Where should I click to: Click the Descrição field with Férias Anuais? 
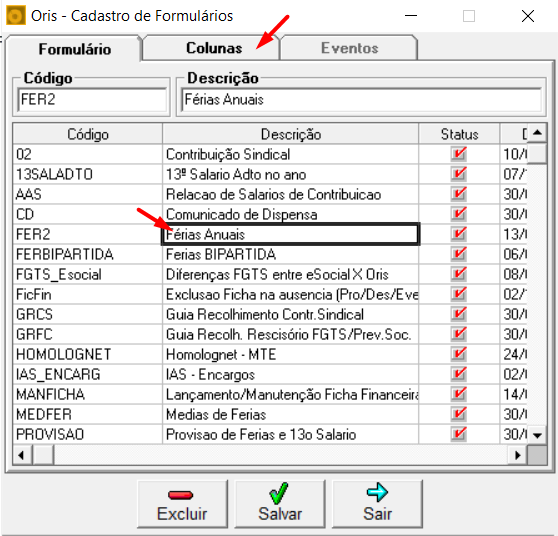tap(361, 99)
